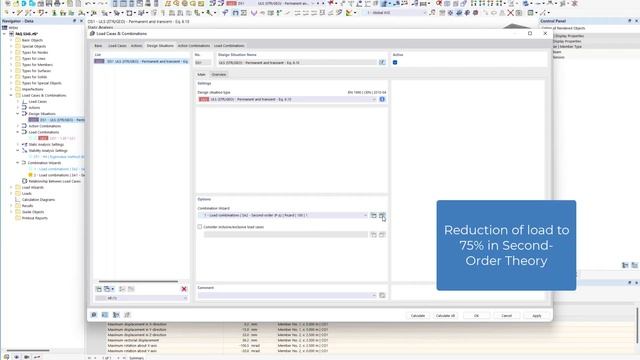The image size is (640, 360).
Task: Create new combination wizard icon
Action: [373, 215]
